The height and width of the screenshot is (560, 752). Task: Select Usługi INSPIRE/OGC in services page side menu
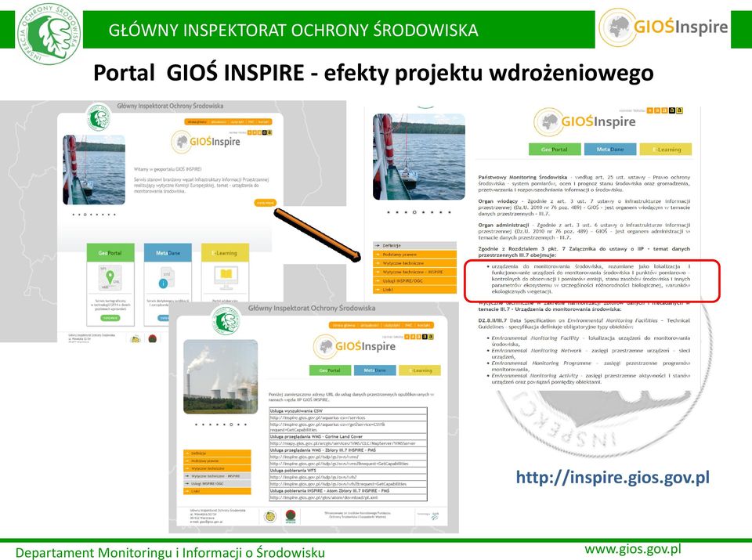(217, 484)
